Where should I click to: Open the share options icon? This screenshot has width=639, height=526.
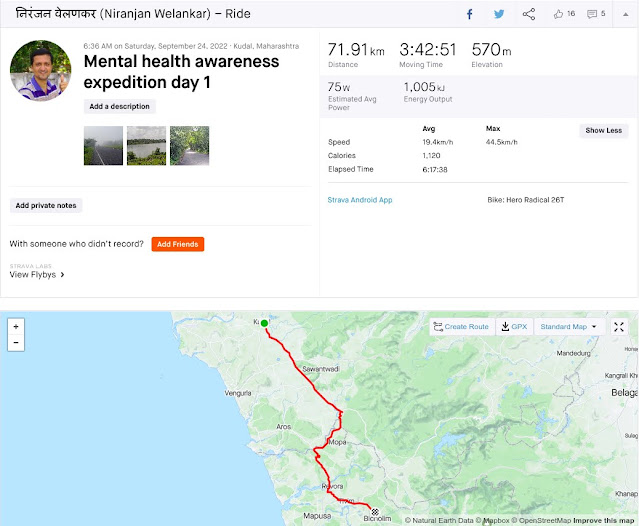(x=529, y=14)
